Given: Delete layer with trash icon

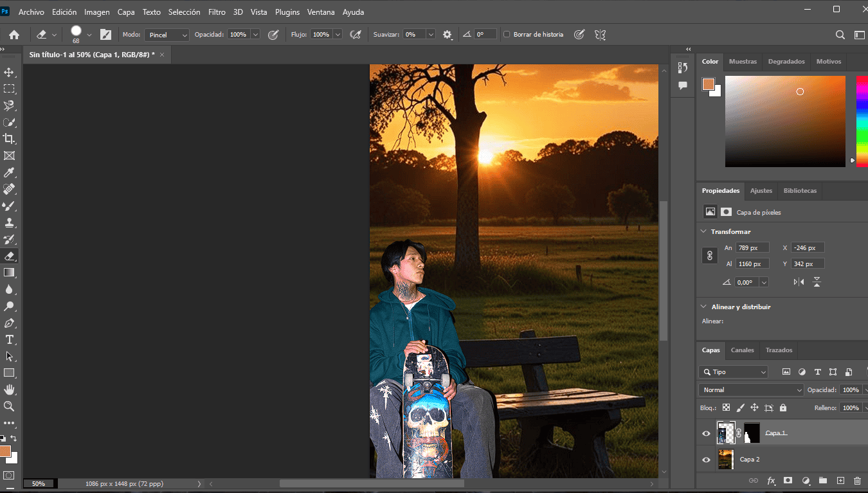Looking at the screenshot, I should (857, 481).
